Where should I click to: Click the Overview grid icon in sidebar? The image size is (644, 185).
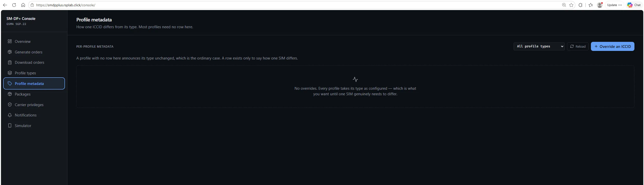pyautogui.click(x=10, y=41)
